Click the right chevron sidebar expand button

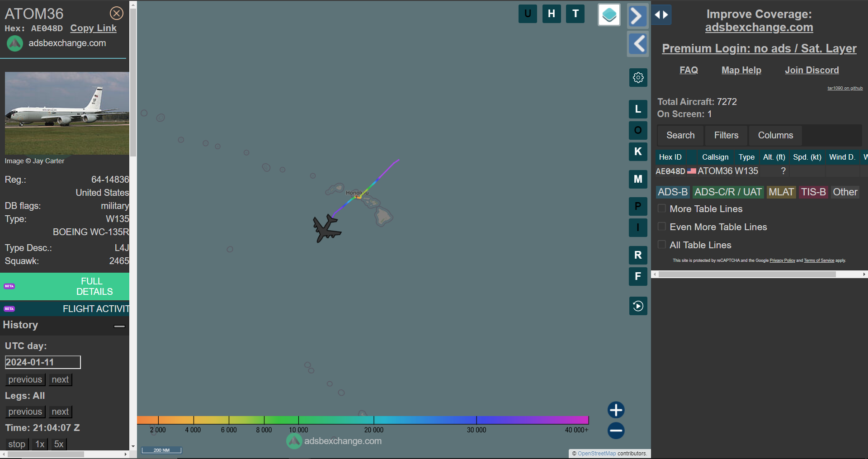[637, 16]
